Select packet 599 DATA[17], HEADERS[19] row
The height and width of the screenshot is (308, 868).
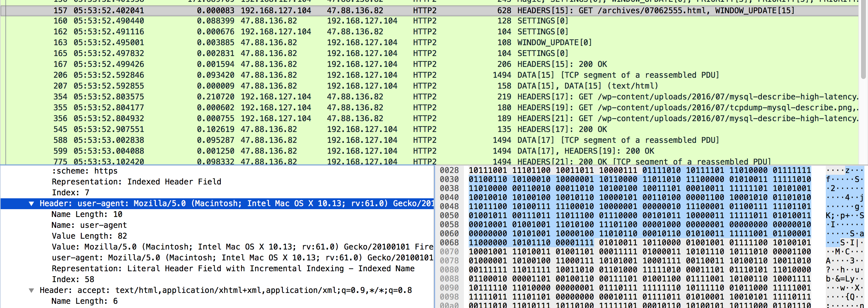429,151
